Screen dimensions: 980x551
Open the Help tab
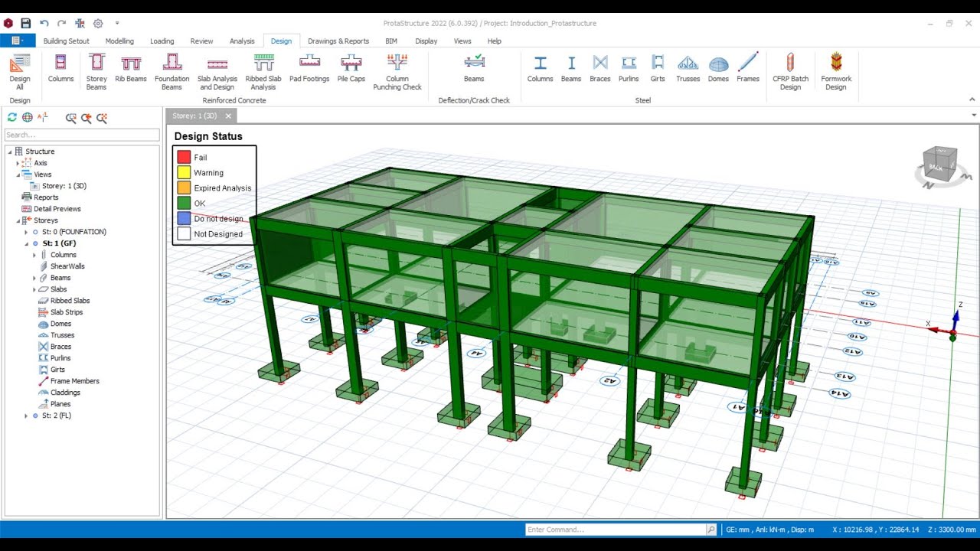pos(495,41)
